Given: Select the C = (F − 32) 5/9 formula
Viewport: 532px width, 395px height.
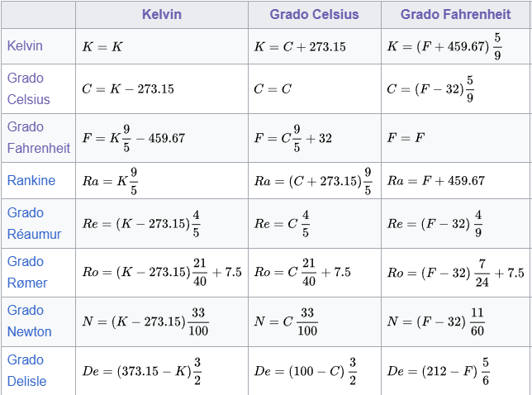Looking at the screenshot, I should click(x=430, y=89).
